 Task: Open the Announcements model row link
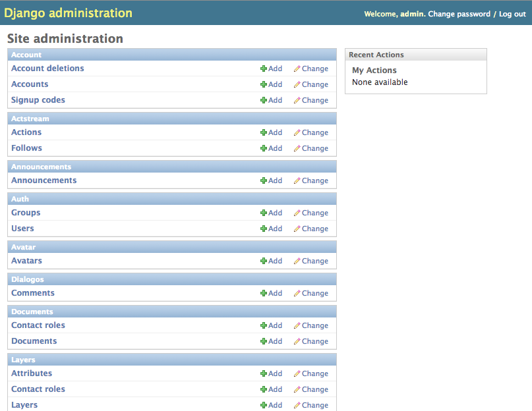click(x=44, y=180)
